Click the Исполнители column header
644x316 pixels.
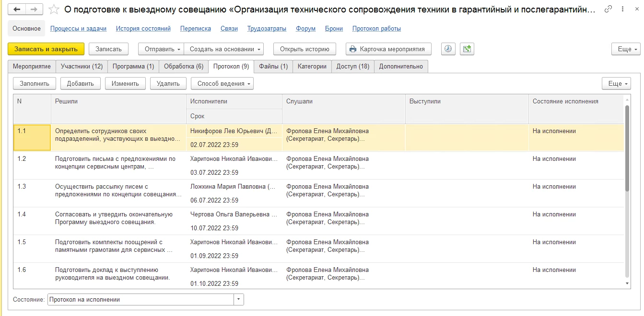234,102
